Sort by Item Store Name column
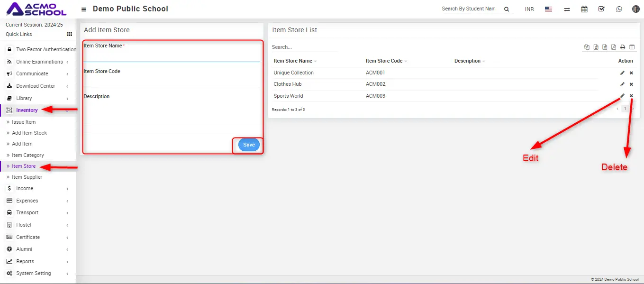 pyautogui.click(x=293, y=61)
